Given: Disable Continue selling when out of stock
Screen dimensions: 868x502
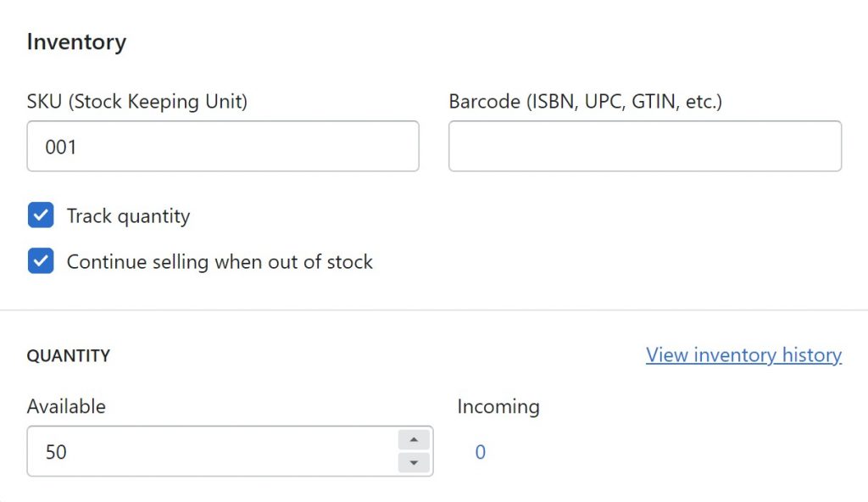Looking at the screenshot, I should (x=41, y=261).
